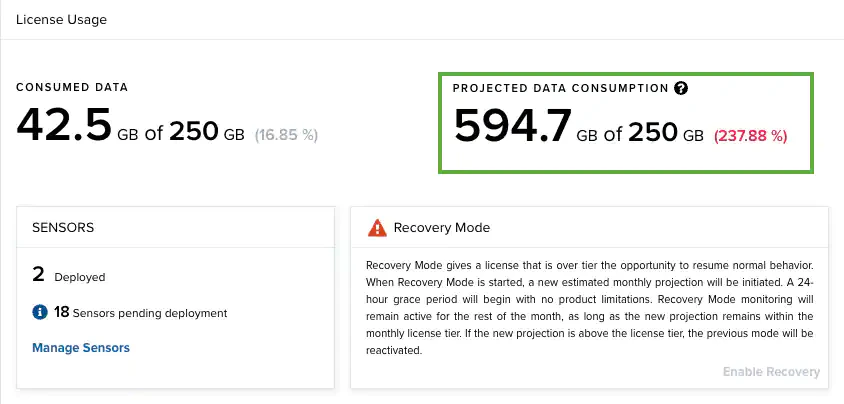The height and width of the screenshot is (404, 844).
Task: Open the Manage Sensors link
Action: point(81,348)
